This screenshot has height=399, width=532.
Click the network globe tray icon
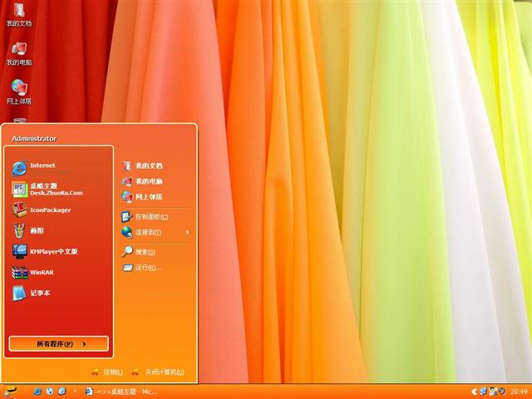click(x=483, y=392)
